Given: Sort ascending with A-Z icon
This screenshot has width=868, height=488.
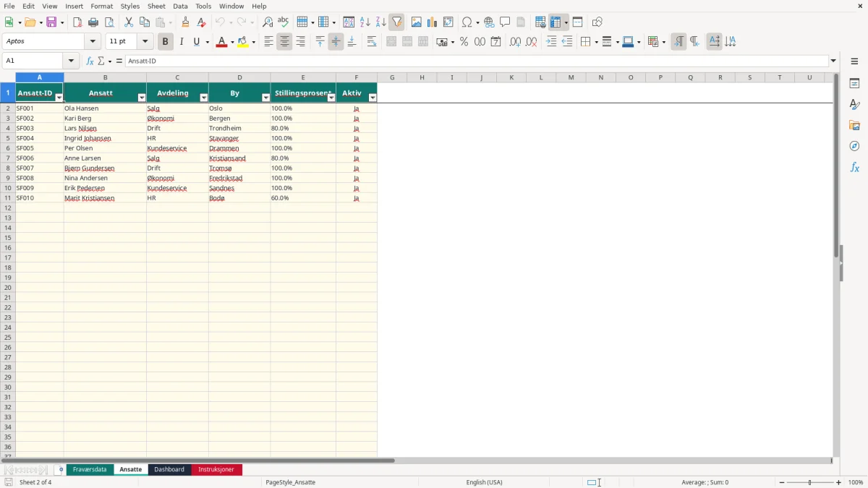Looking at the screenshot, I should (365, 22).
